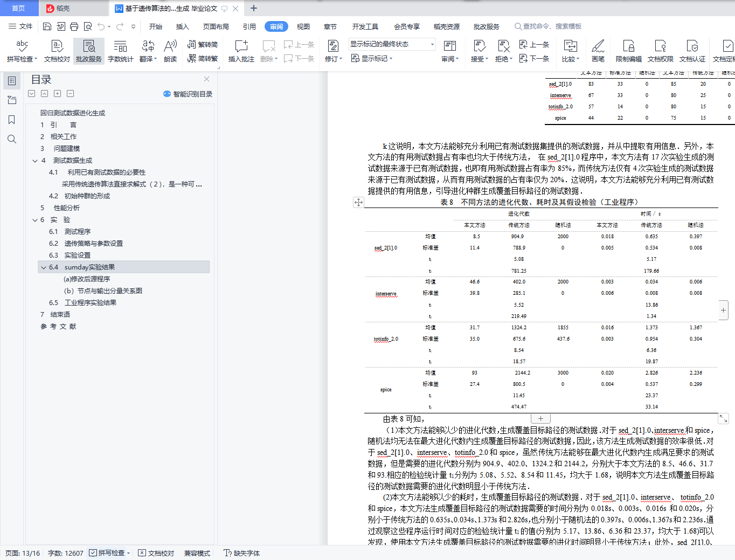Open 字数统计 word count tool

pyautogui.click(x=121, y=51)
